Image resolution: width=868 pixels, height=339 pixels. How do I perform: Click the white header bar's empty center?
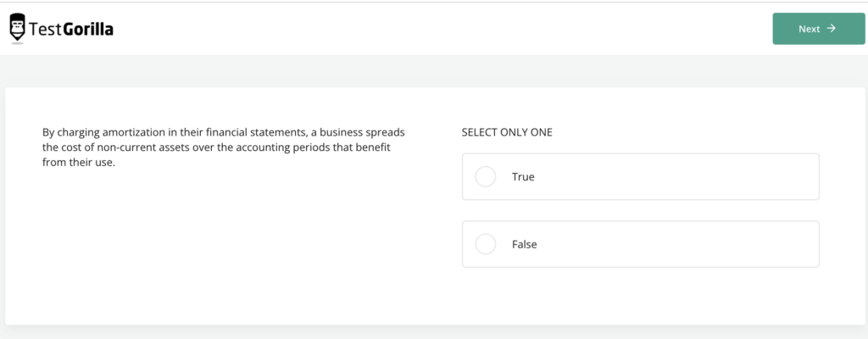[x=424, y=29]
